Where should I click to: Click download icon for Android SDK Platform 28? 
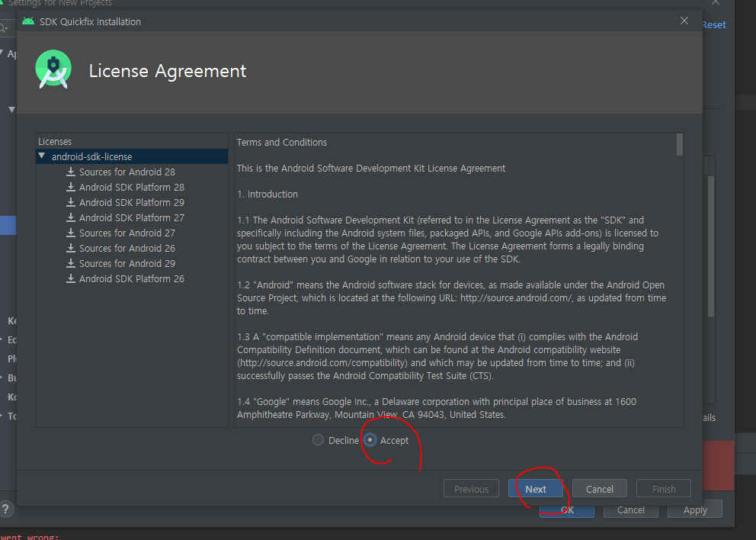pos(71,187)
